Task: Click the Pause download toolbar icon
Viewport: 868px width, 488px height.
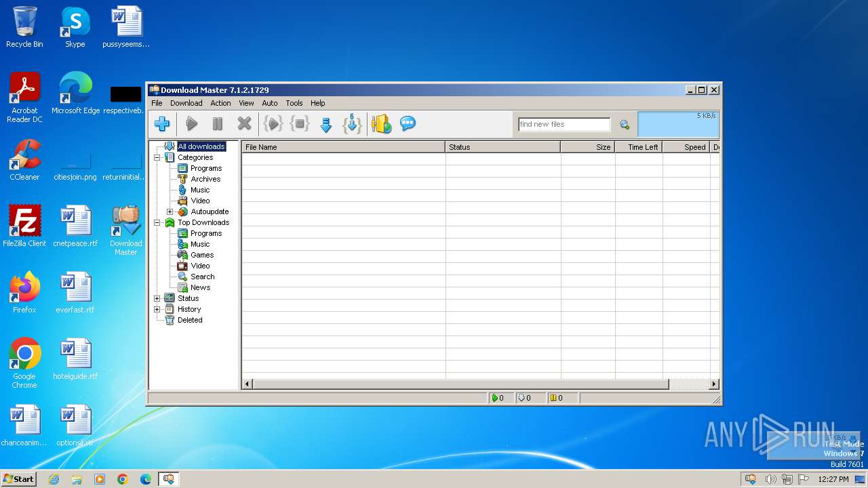Action: pos(218,124)
